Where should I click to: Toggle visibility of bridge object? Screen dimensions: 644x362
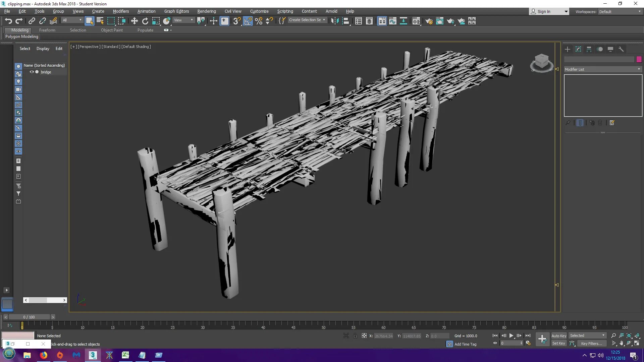point(32,72)
